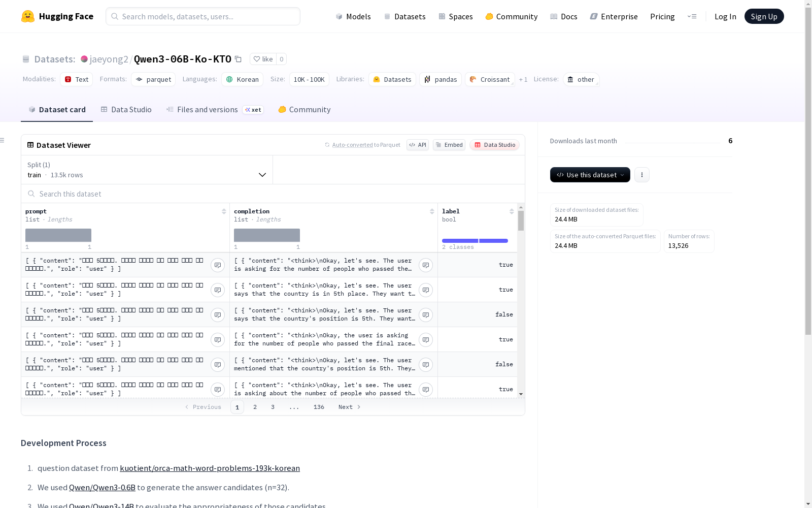Click the Sign Up button

point(764,16)
